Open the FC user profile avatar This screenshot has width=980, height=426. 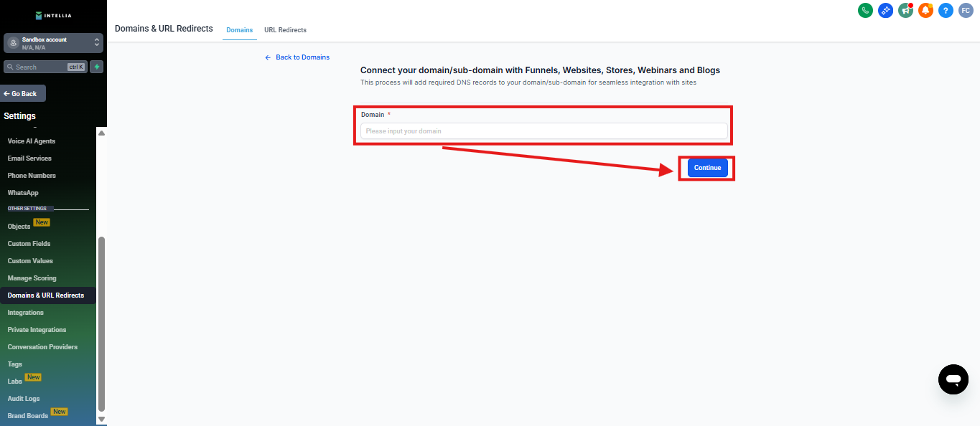[966, 10]
